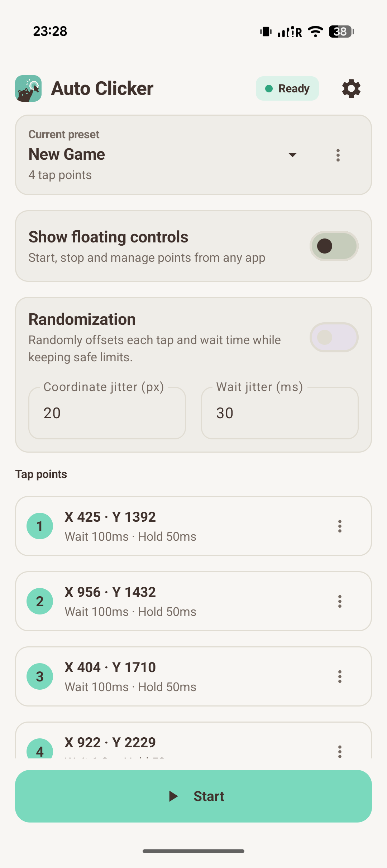The image size is (387, 868).
Task: Tap the numbered circle badge 3
Action: click(40, 676)
